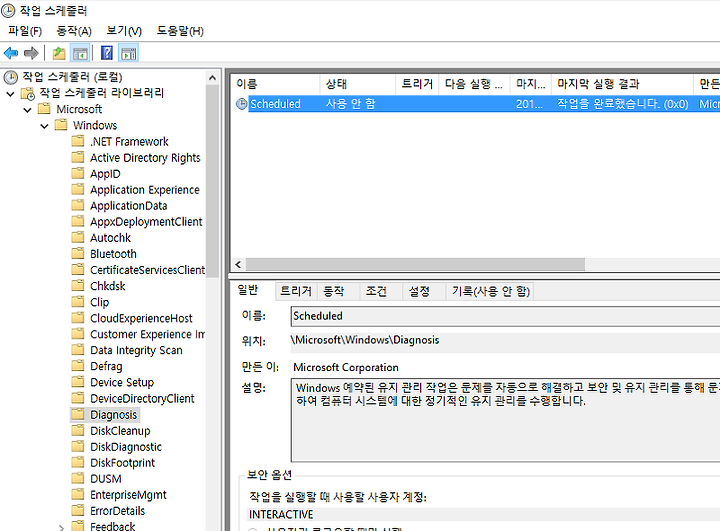
Task: Switch to the 트리거 tab
Action: 296,291
